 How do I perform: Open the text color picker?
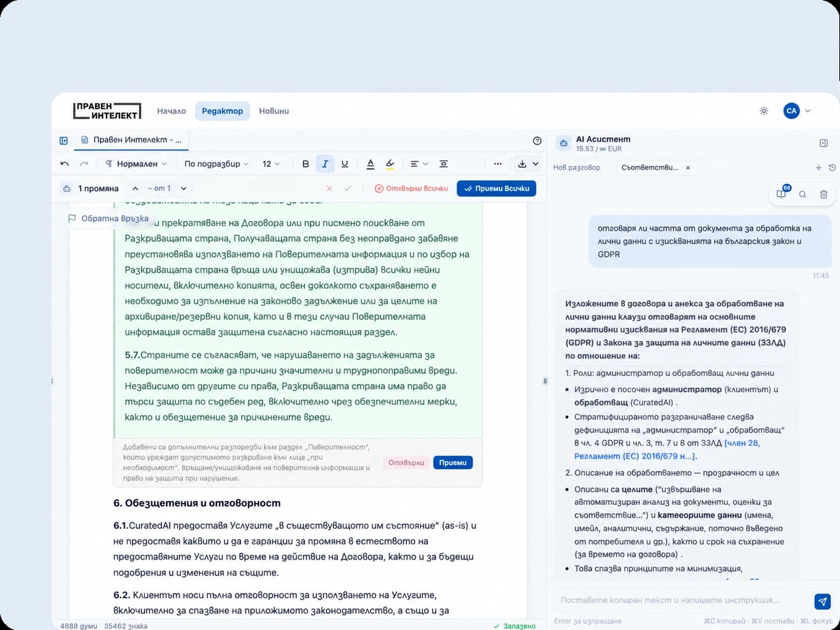coord(370,164)
